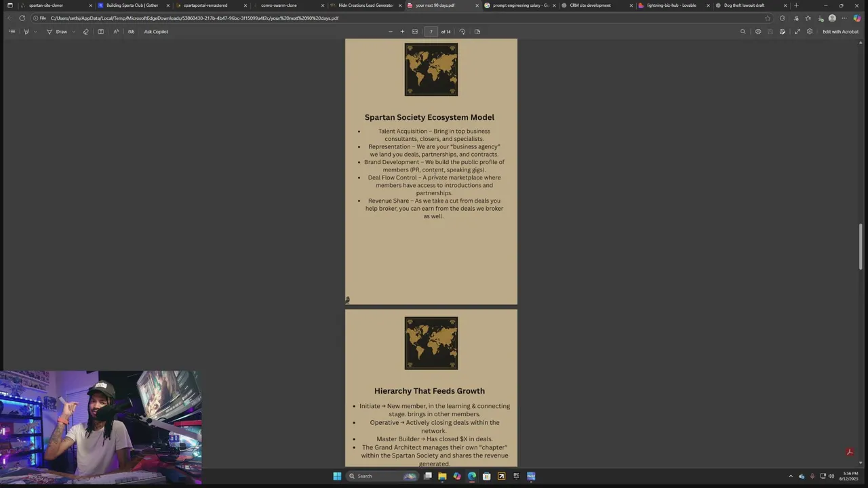This screenshot has height=488, width=868.
Task: Toggle page view icon
Action: tap(477, 32)
